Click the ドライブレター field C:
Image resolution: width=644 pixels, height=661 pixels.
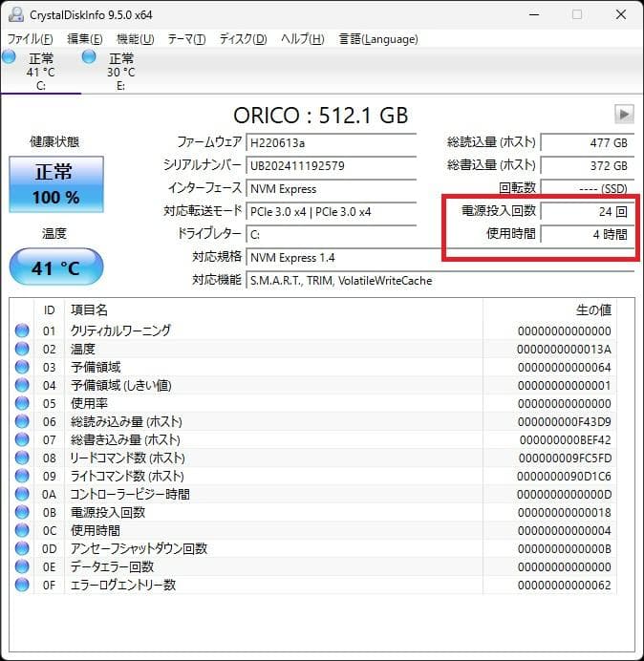pyautogui.click(x=331, y=234)
